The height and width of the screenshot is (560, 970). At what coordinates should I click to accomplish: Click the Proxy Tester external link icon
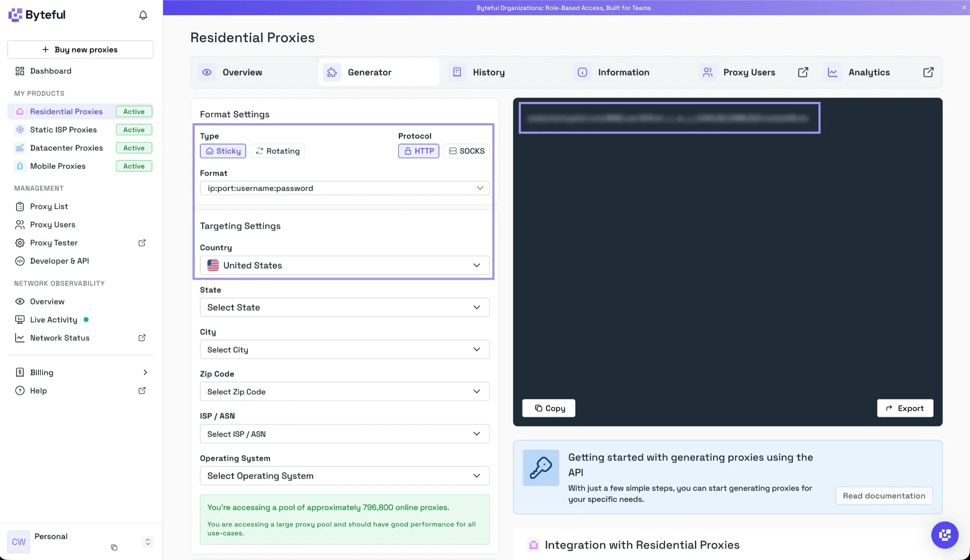142,243
